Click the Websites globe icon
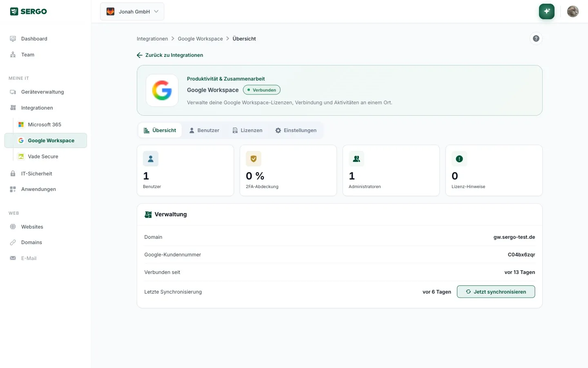The height and width of the screenshot is (368, 588). pos(13,227)
